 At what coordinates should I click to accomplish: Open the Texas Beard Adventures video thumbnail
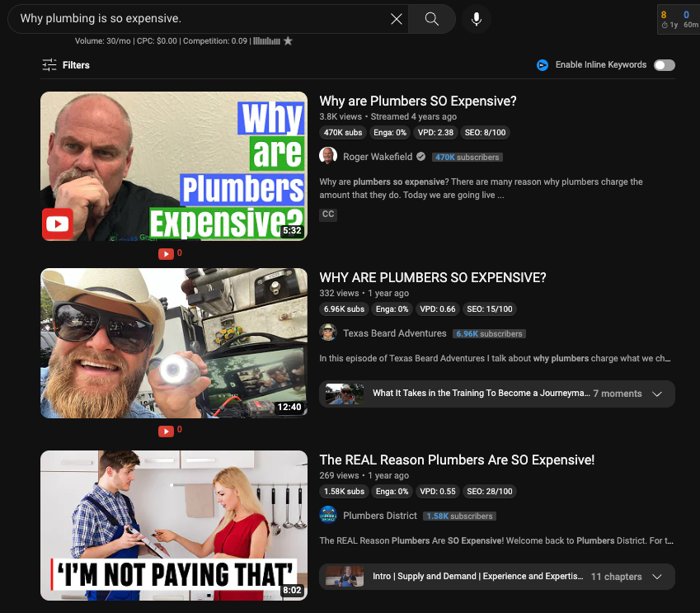[174, 343]
